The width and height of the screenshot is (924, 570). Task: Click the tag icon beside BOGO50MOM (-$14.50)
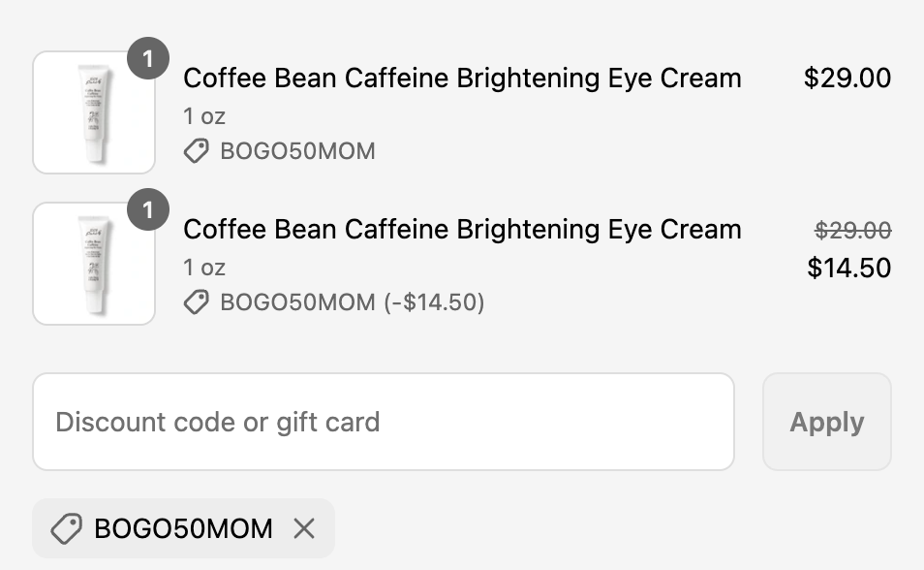pyautogui.click(x=197, y=302)
